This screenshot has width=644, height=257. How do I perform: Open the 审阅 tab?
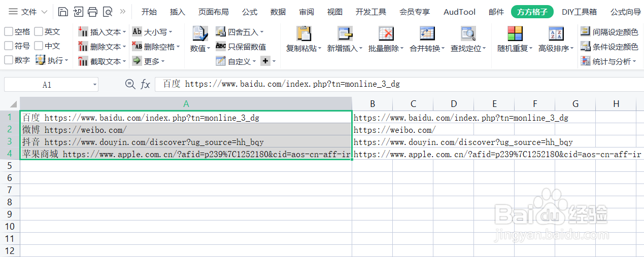point(307,12)
